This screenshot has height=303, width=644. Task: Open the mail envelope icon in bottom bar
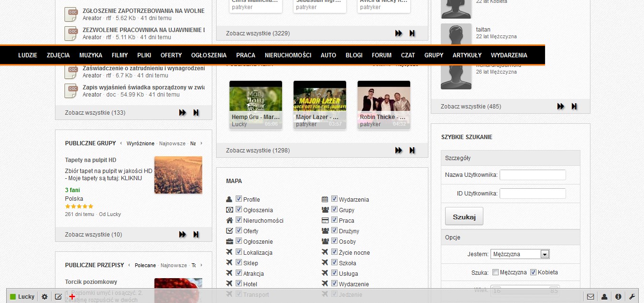tap(590, 297)
